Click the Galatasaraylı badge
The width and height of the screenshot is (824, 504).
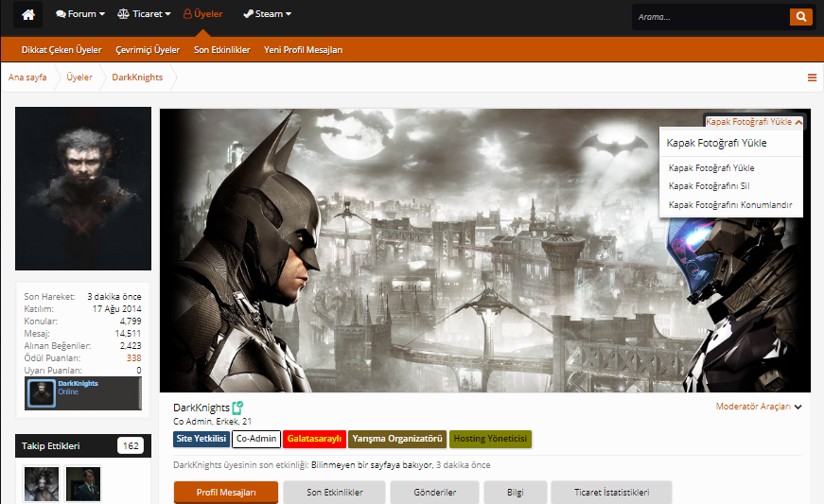pos(314,439)
